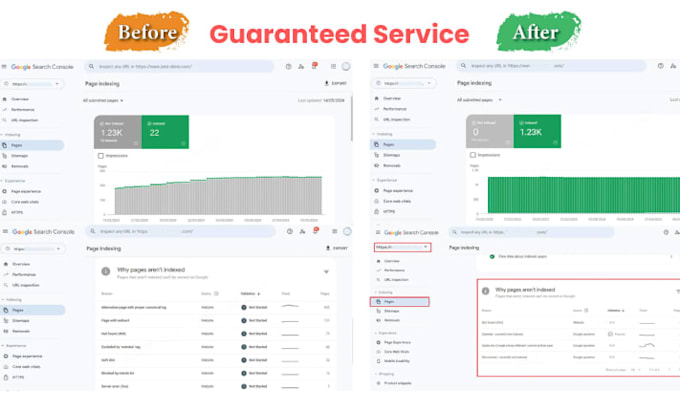Click Overview home icon in Before chart window
Screen dimensions: 680x411
point(5,99)
